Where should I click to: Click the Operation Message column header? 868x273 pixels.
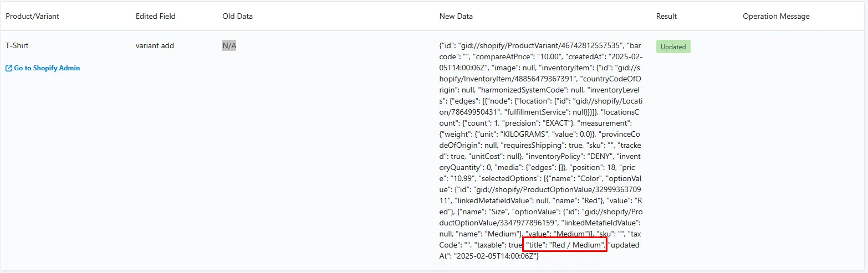[776, 16]
